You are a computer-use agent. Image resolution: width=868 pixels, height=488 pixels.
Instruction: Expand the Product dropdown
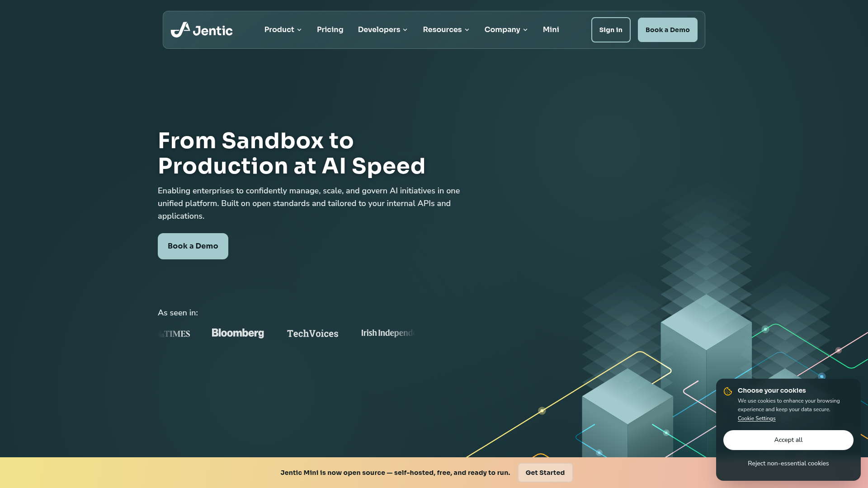click(282, 29)
